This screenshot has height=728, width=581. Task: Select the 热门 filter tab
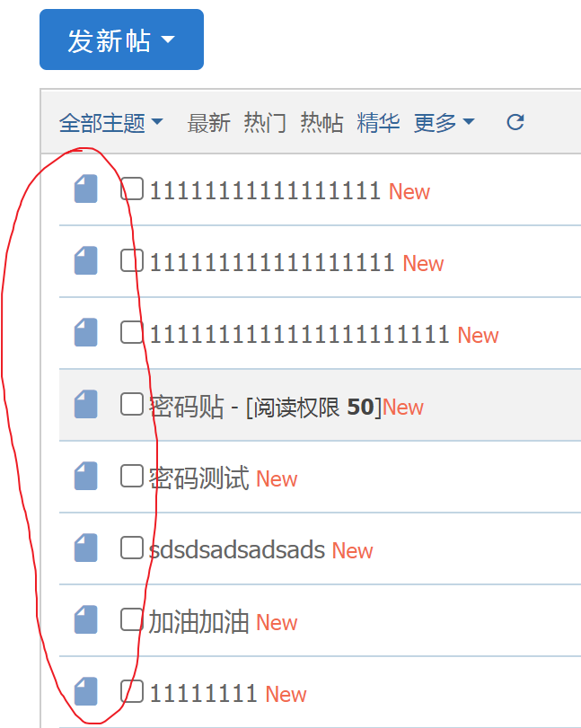[265, 123]
